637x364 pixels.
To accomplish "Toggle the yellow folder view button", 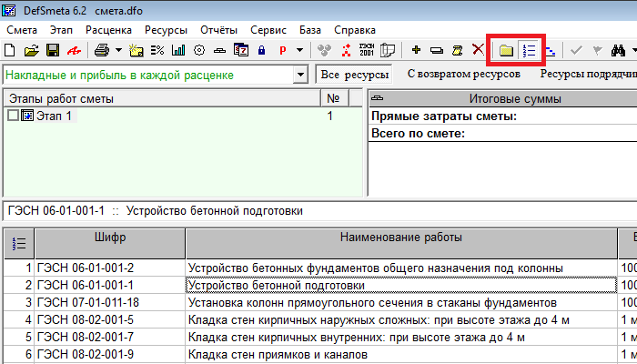I will coord(507,48).
